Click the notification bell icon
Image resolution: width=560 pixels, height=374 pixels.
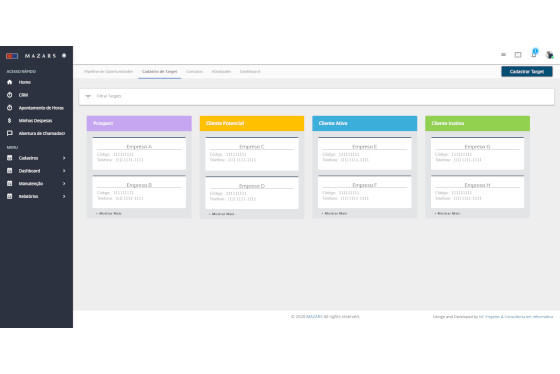(534, 54)
